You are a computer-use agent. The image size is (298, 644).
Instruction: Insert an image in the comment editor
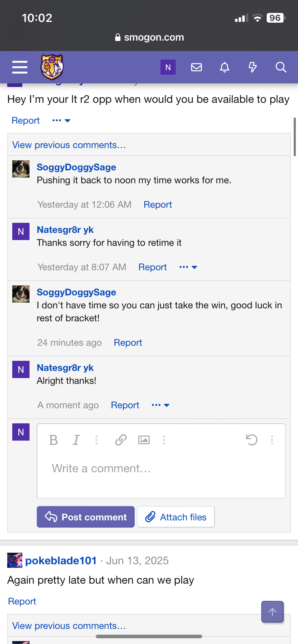coord(144,440)
